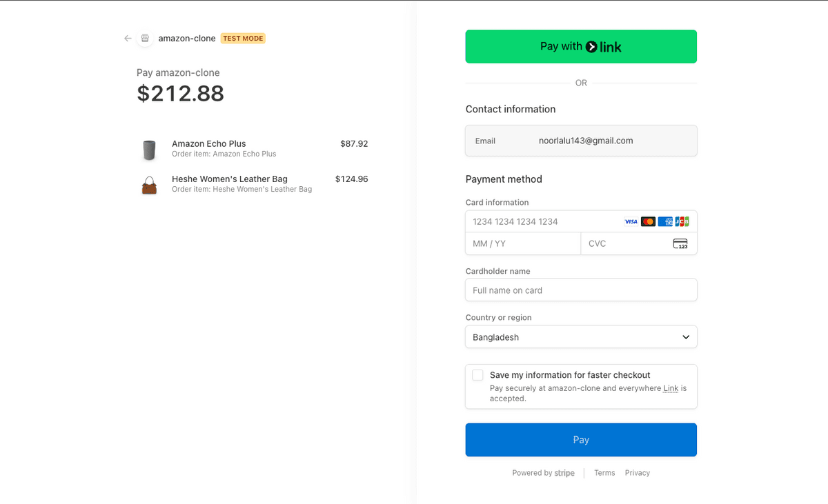The image size is (828, 504).
Task: Click the amazon-clone store icon
Action: tap(145, 39)
